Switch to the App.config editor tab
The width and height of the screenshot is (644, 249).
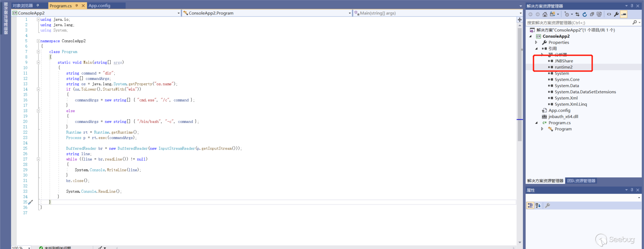99,6
